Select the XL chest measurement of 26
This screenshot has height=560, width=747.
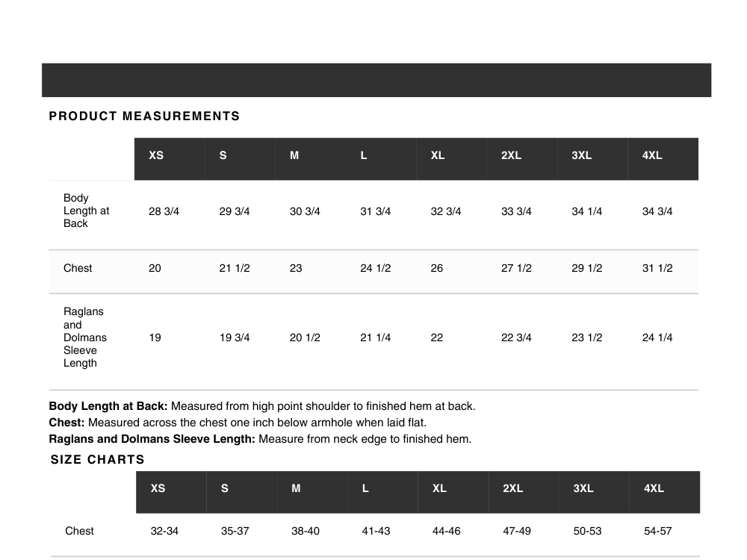tap(437, 269)
